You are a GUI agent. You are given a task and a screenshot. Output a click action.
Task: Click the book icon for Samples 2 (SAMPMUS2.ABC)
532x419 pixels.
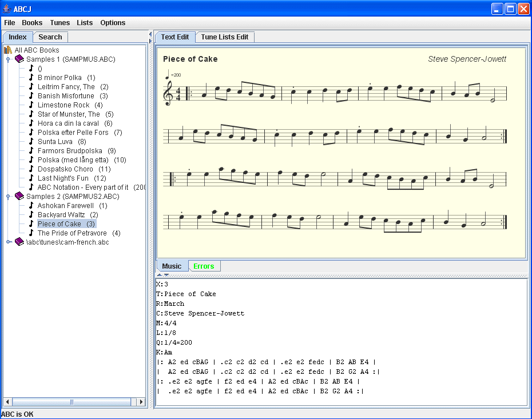(x=19, y=196)
